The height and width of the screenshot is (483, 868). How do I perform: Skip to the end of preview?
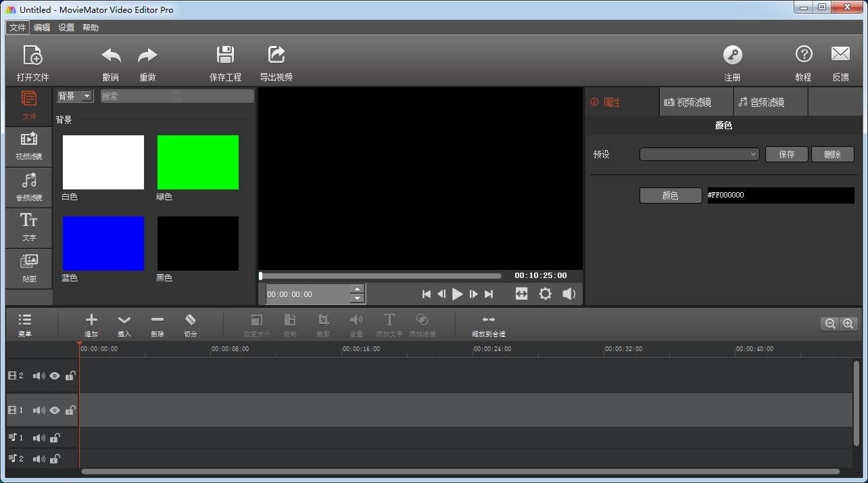click(489, 294)
